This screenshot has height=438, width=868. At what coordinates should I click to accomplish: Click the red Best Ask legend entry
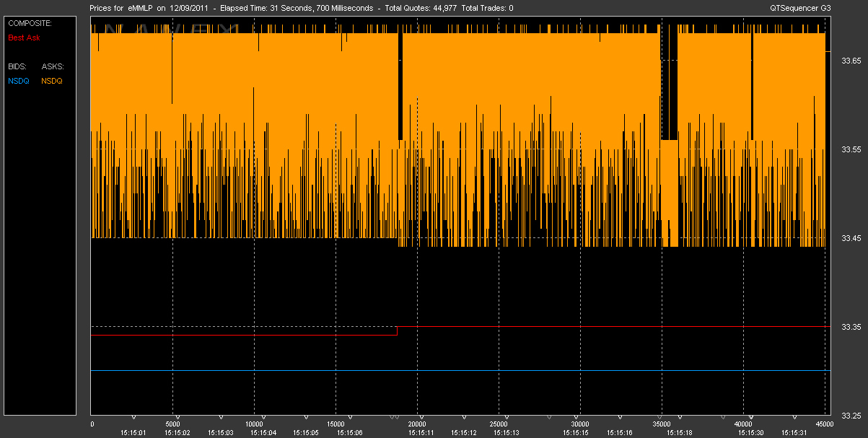[x=24, y=37]
